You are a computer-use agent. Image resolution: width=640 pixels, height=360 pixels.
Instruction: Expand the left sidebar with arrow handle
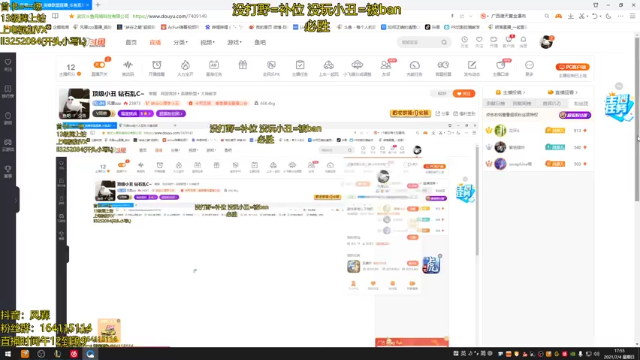(17, 200)
